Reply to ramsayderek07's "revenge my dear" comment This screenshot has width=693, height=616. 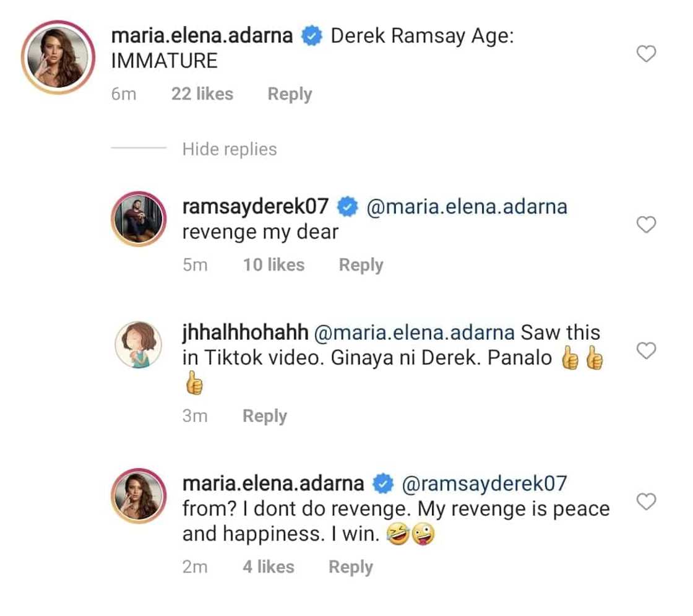[361, 265]
